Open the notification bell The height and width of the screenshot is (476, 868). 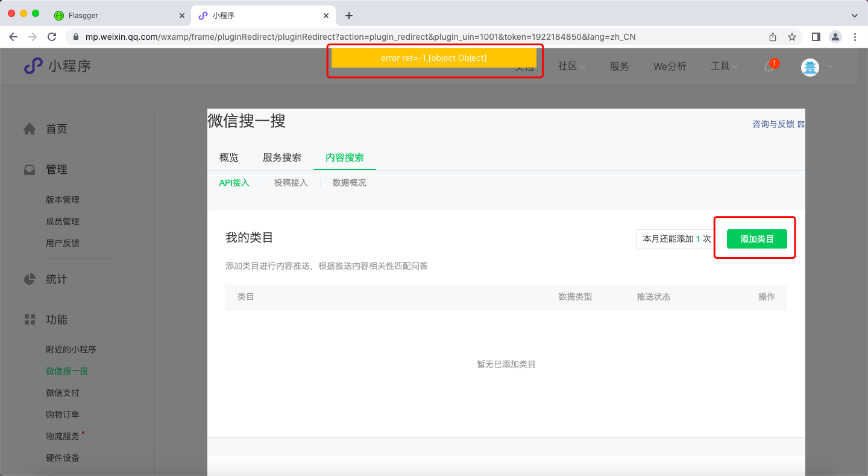point(770,66)
